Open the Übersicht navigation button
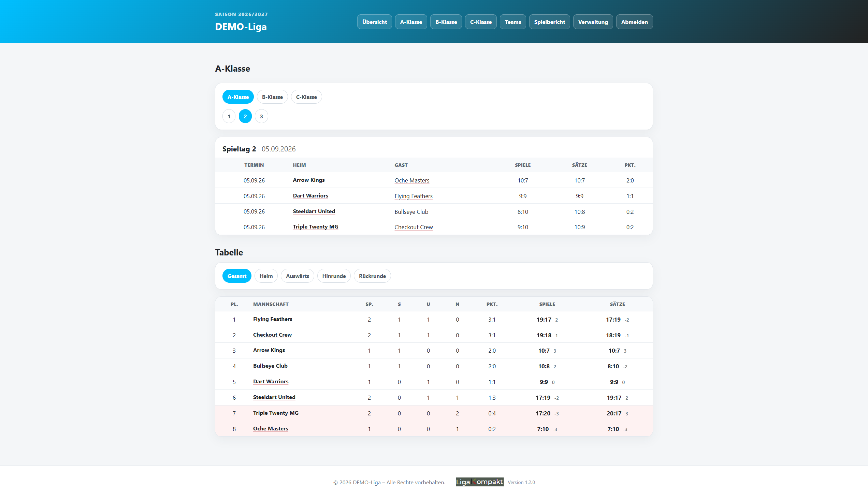Viewport: 868px width, 501px height. (x=374, y=22)
